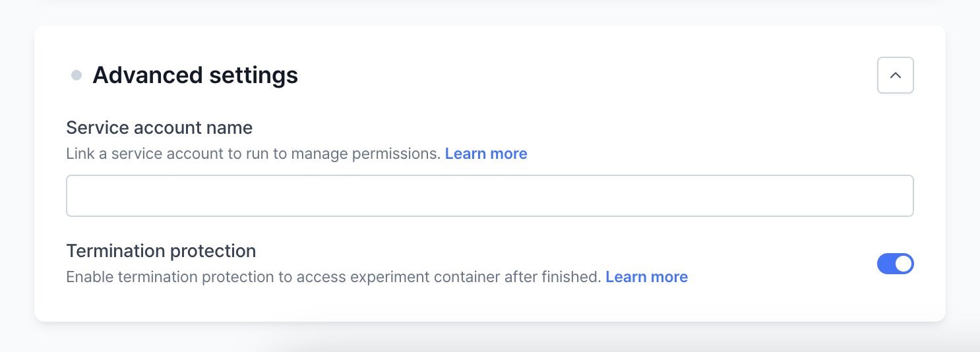This screenshot has height=352, width=980.
Task: Click the Advanced settings heading
Action: tap(195, 75)
